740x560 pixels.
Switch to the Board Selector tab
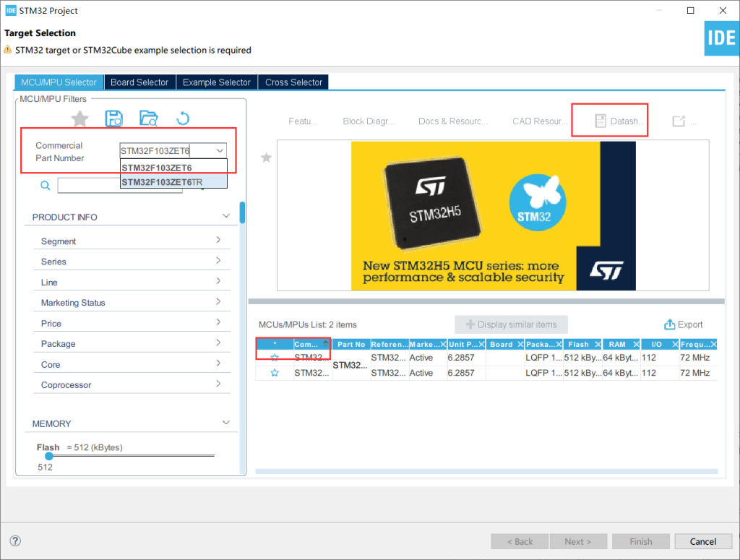click(x=139, y=82)
